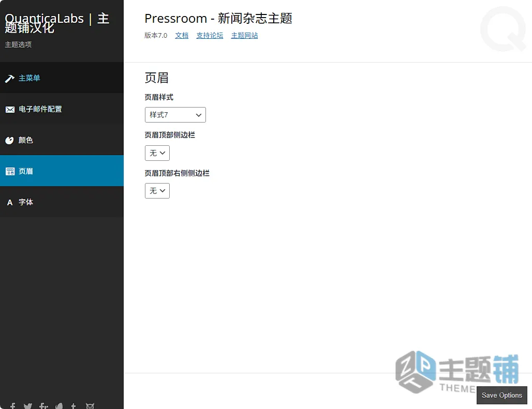Click the palette icon beside 颜色
The height and width of the screenshot is (409, 532).
coord(9,140)
